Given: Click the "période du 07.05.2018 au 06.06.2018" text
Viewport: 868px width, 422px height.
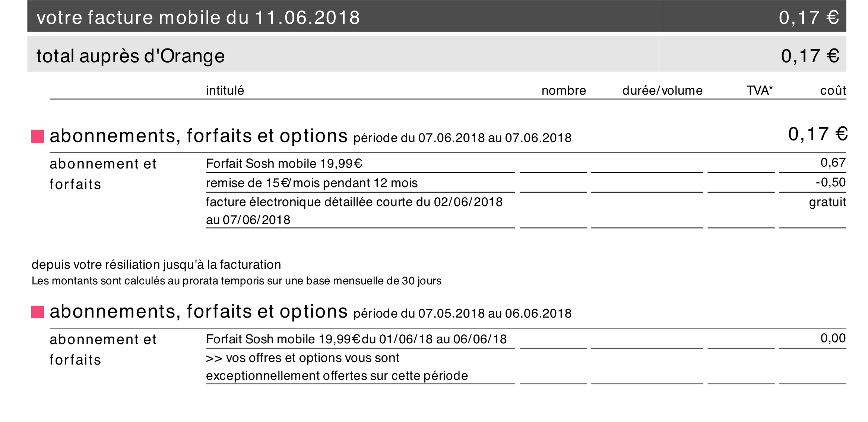Looking at the screenshot, I should point(462,314).
